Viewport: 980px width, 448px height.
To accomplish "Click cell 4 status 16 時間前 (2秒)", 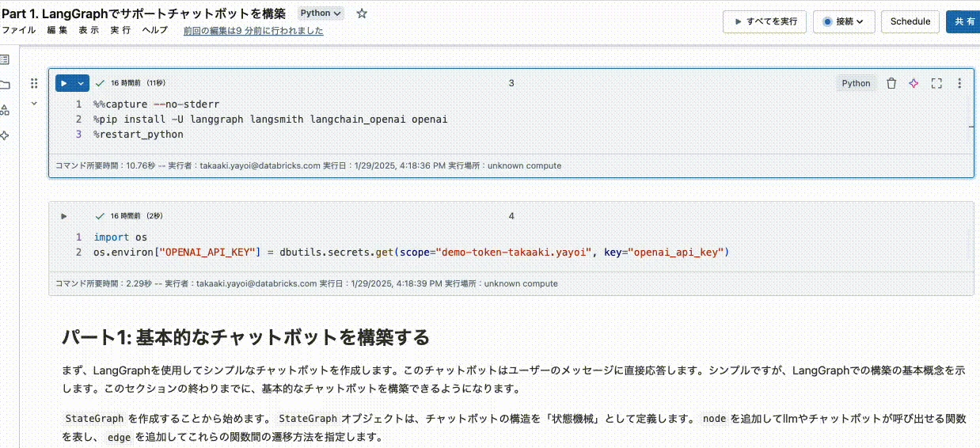I will tap(136, 215).
